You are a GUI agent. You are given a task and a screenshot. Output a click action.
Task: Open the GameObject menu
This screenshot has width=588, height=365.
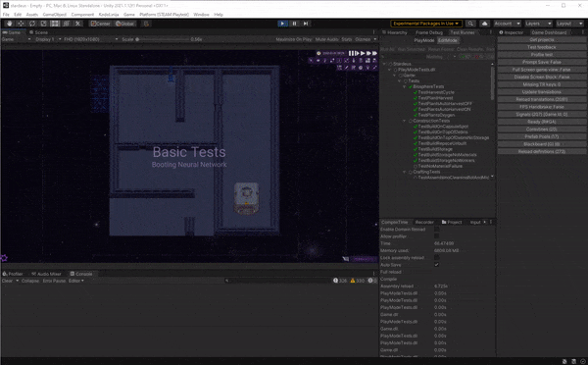pos(54,15)
